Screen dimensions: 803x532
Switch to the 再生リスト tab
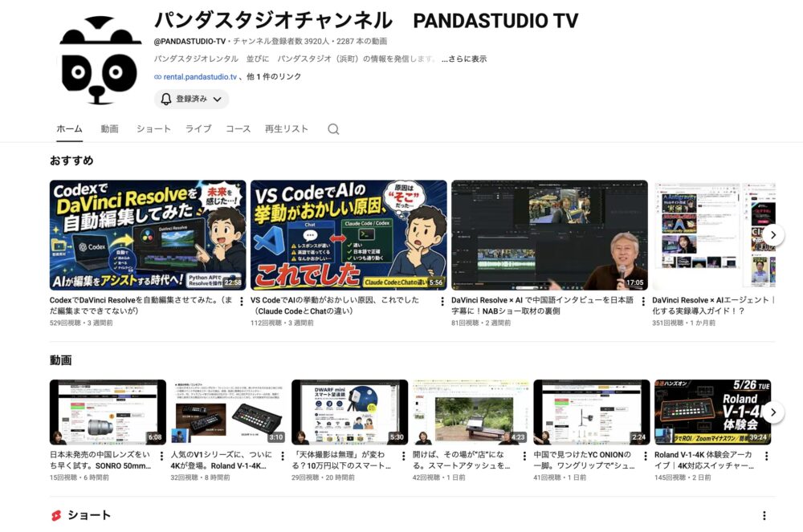coord(287,129)
